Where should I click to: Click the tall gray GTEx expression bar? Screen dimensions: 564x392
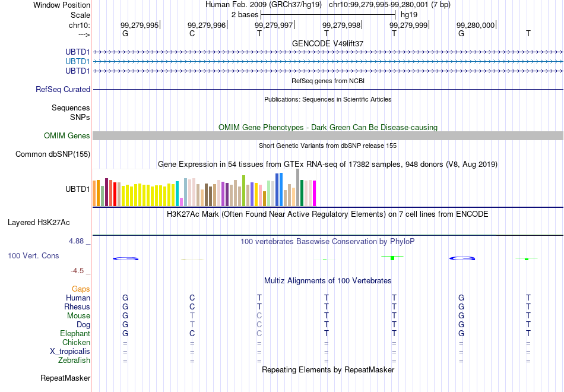(x=298, y=187)
